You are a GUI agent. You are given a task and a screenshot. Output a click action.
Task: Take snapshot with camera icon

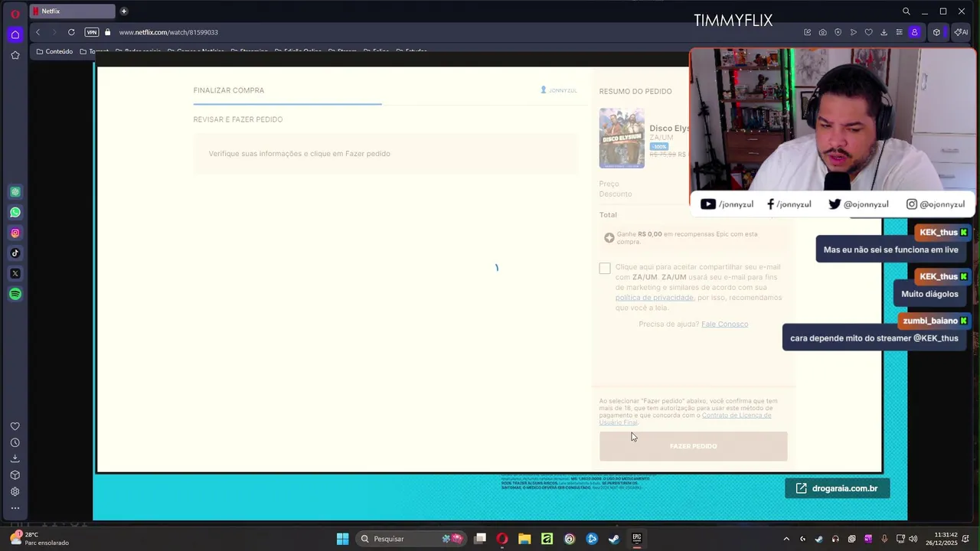click(x=822, y=32)
